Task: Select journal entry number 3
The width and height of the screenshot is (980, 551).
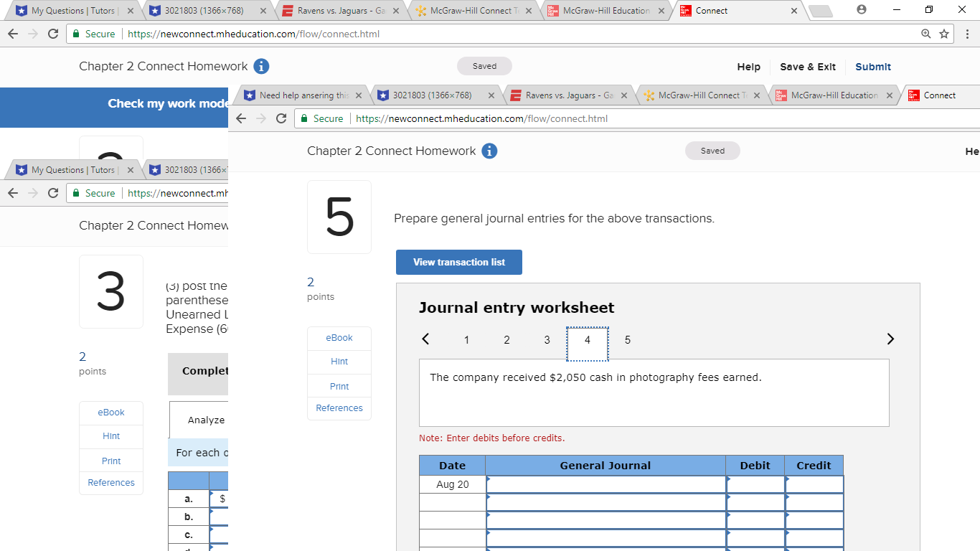Action: tap(547, 340)
